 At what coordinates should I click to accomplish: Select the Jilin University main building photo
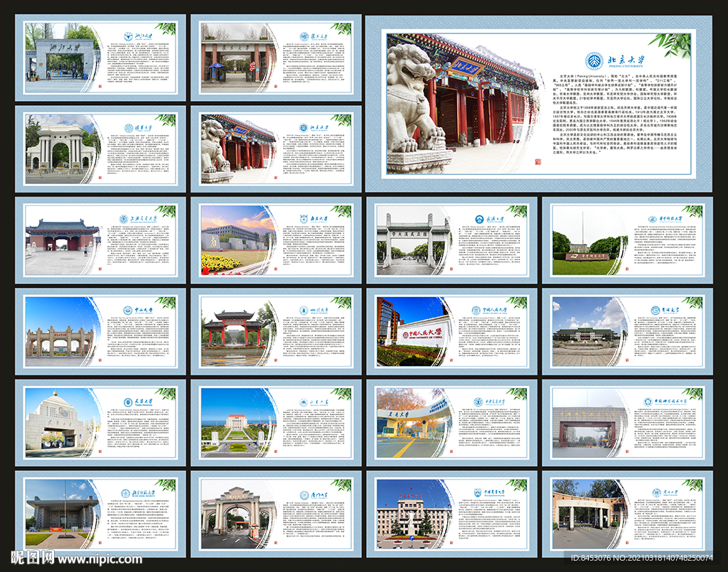590,332
